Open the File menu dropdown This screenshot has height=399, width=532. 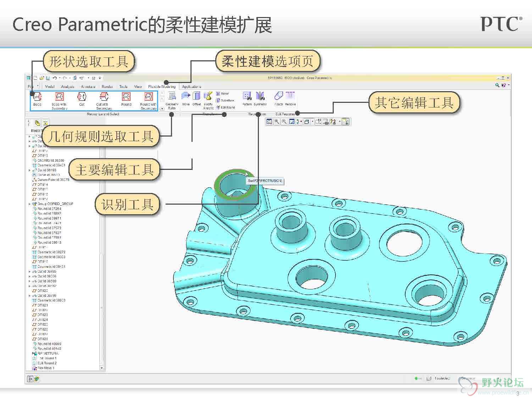click(33, 86)
